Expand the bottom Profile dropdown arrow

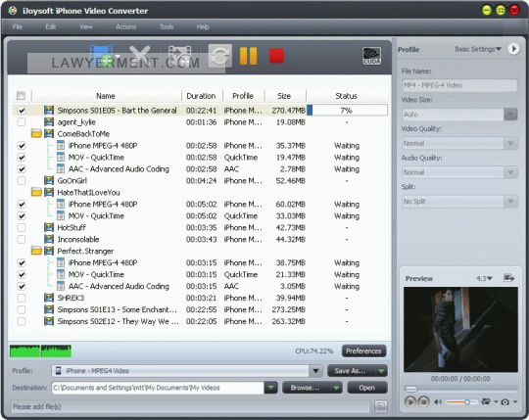(315, 371)
